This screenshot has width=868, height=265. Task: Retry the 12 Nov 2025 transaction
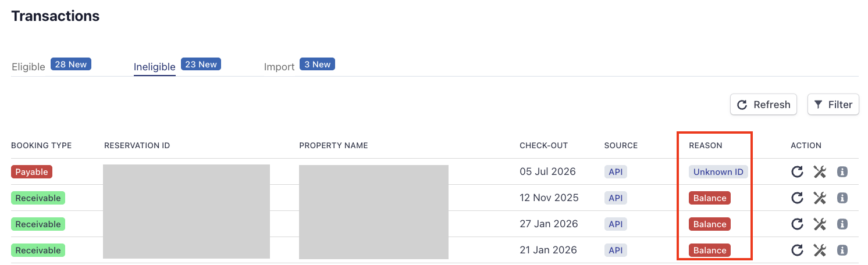tap(797, 198)
